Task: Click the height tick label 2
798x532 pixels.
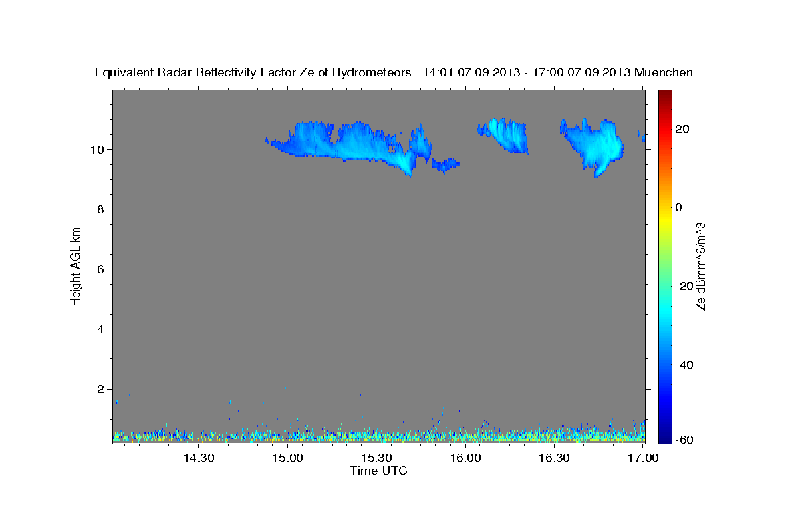Action: 101,389
